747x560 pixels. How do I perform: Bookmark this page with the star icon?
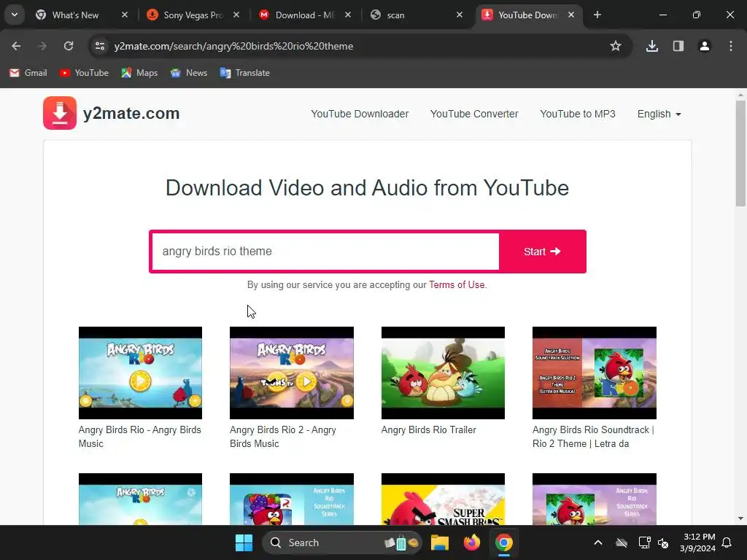pyautogui.click(x=616, y=46)
